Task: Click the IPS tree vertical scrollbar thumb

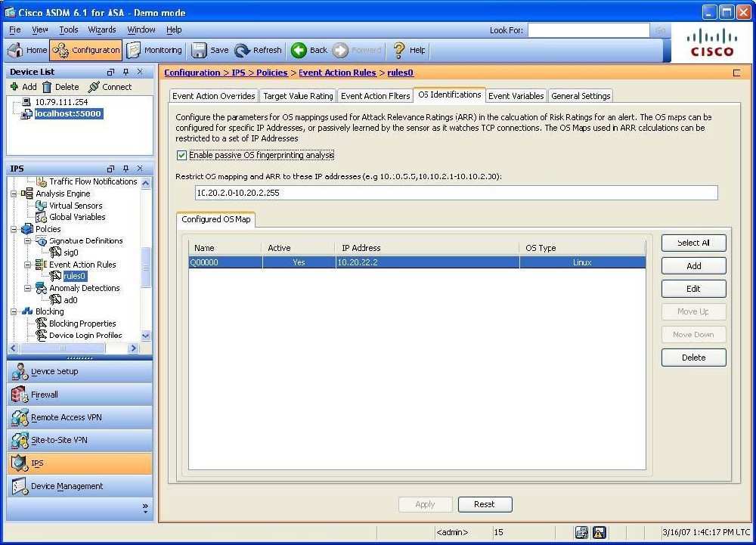Action: [145, 268]
